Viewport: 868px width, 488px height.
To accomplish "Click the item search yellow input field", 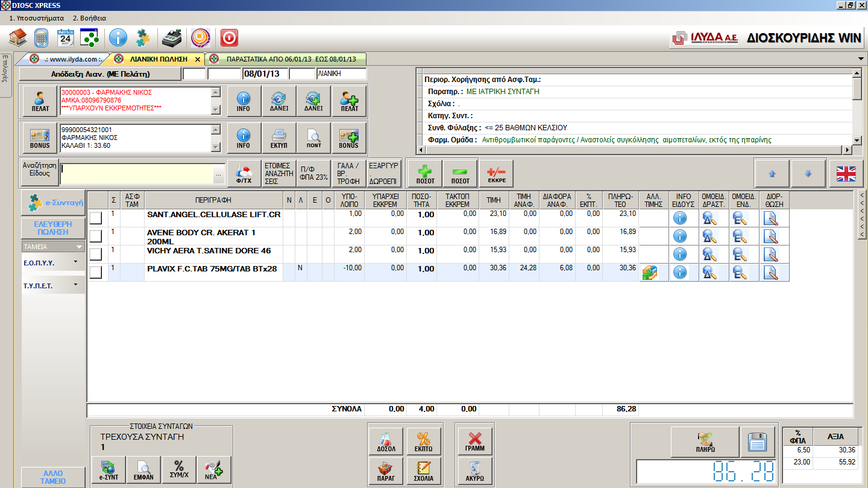I will pyautogui.click(x=137, y=174).
